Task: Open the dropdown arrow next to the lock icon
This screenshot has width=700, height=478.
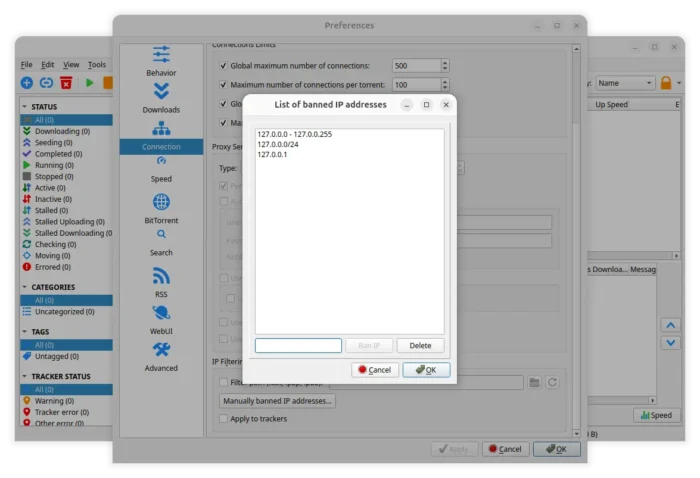Action: pyautogui.click(x=679, y=83)
